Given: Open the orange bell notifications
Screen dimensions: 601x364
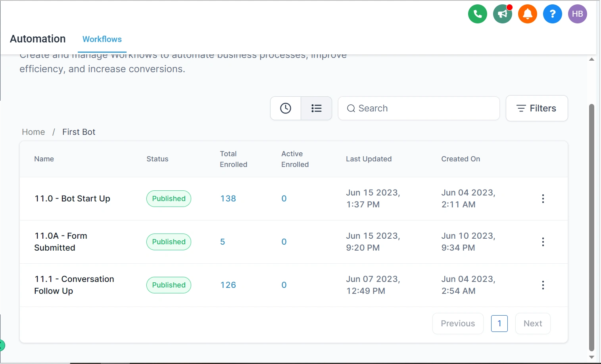Looking at the screenshot, I should coord(528,14).
